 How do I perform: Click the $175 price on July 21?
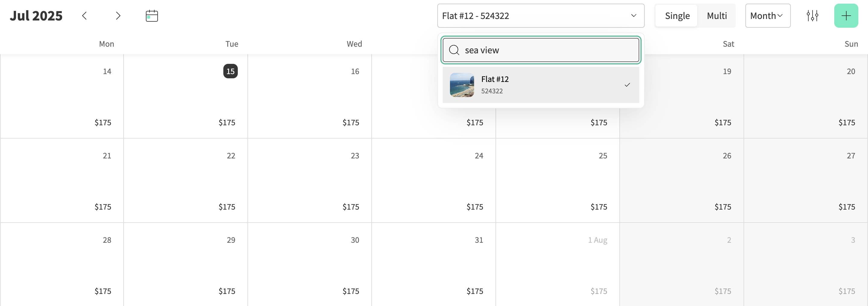tap(103, 207)
